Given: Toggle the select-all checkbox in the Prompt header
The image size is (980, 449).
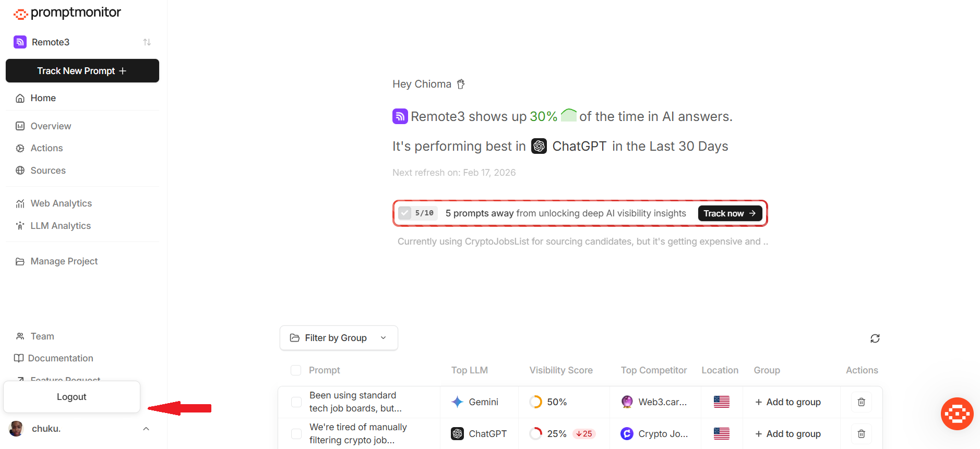Looking at the screenshot, I should 296,370.
